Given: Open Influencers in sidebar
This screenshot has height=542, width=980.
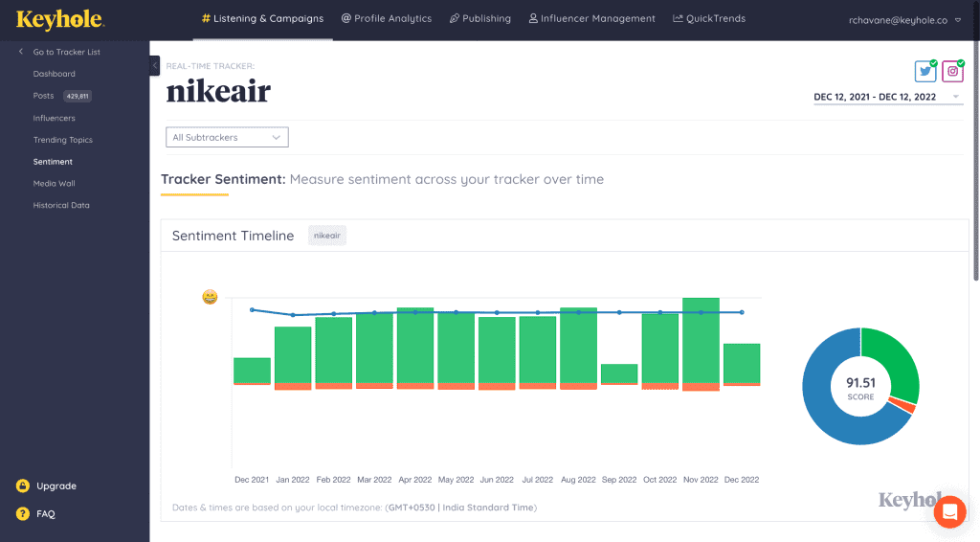Looking at the screenshot, I should (x=54, y=118).
